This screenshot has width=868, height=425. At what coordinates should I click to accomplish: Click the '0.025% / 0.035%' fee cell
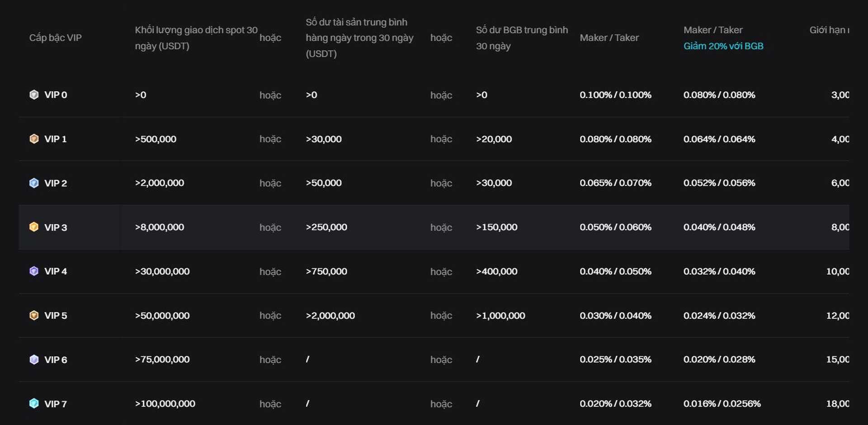[616, 359]
